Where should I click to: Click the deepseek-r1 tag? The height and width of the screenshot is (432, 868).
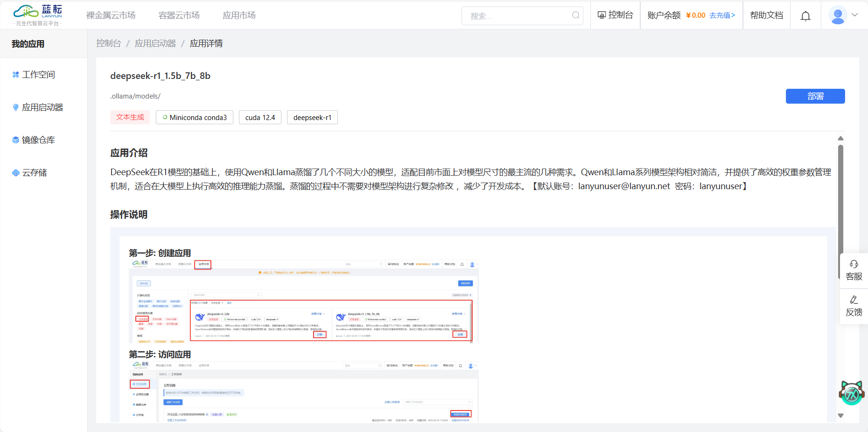coord(312,117)
